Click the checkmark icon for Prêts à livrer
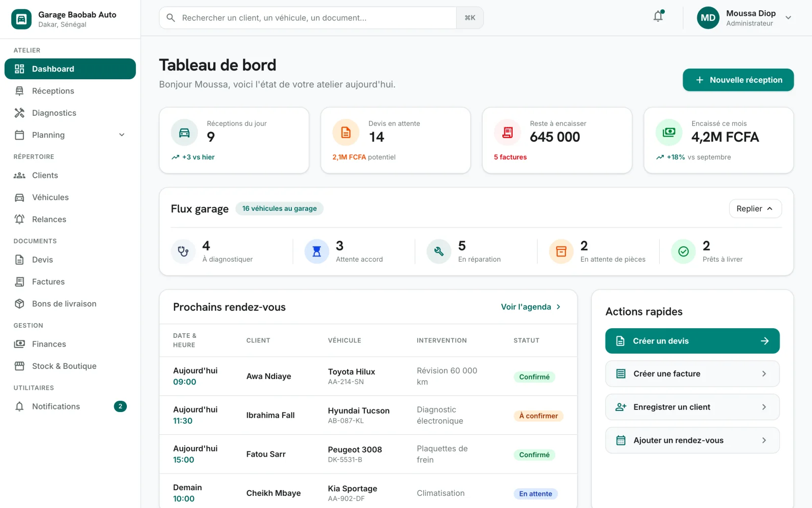Viewport: 812px width, 508px height. click(x=684, y=251)
